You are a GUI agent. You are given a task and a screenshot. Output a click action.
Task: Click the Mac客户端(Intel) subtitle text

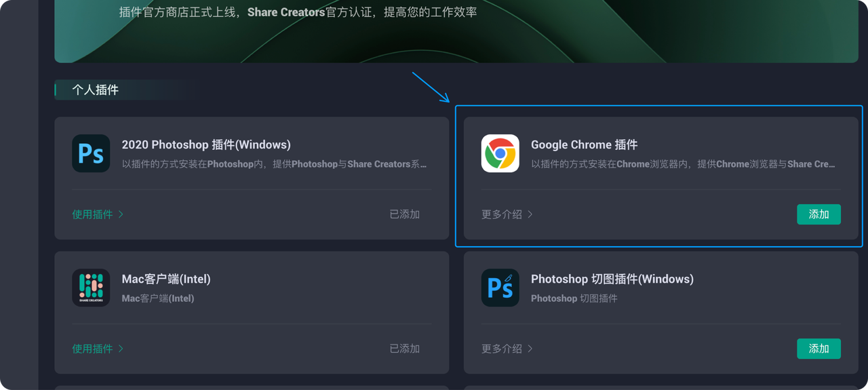pos(158,298)
